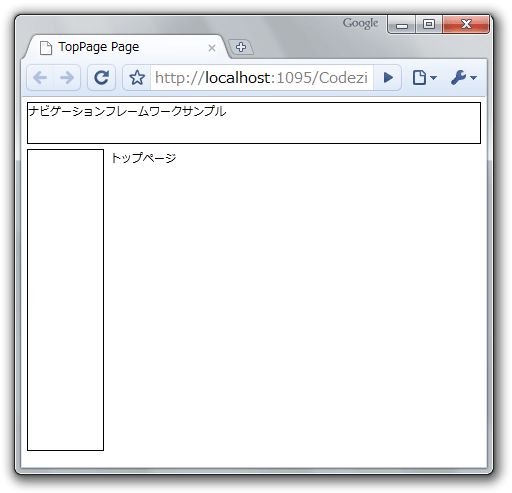Click the localhost address bar field
This screenshot has width=512, height=493.
[x=262, y=78]
